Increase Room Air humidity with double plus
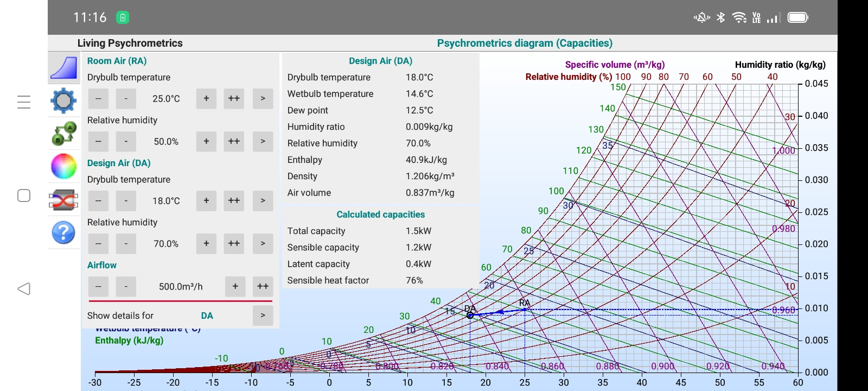This screenshot has height=391, width=868. [234, 141]
